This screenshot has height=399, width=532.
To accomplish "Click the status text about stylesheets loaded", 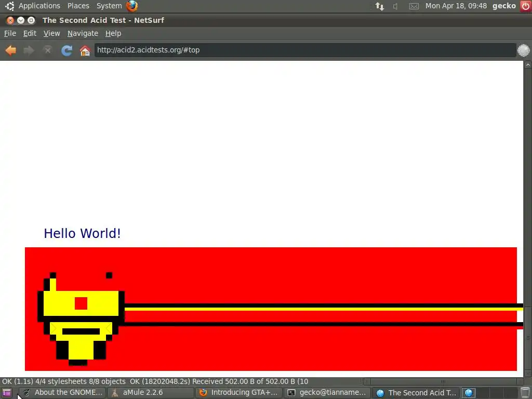I will pos(64,381).
